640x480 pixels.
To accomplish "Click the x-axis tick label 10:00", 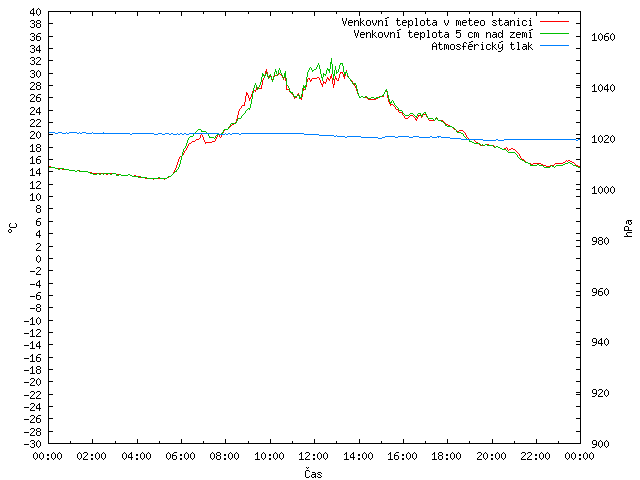I will [269, 456].
